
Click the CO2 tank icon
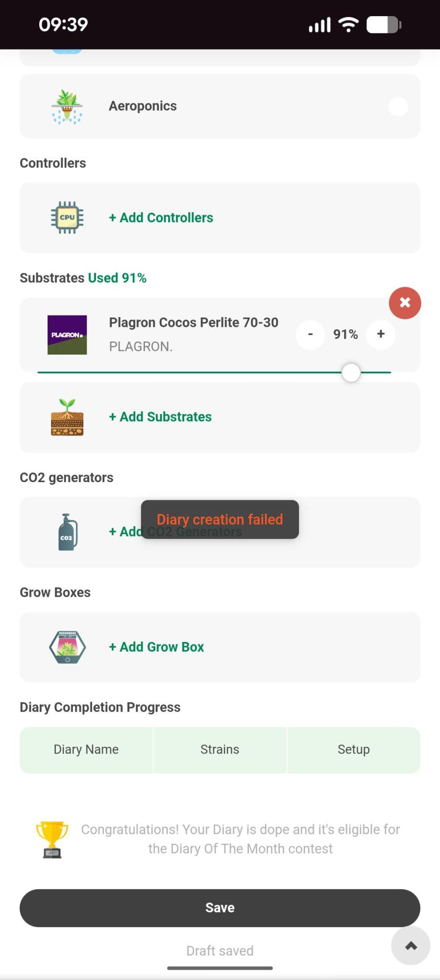(x=67, y=533)
